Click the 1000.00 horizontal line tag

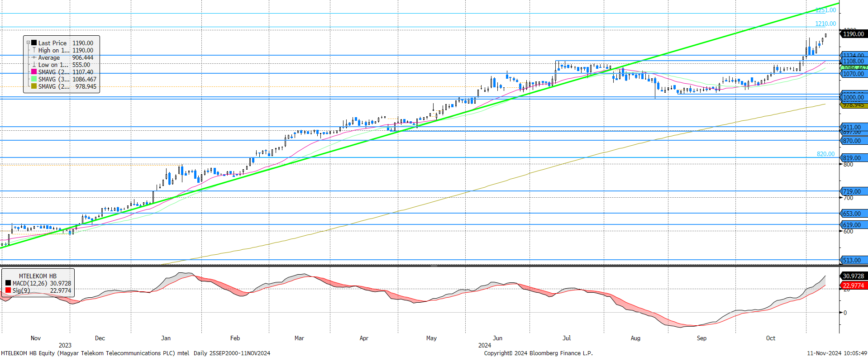click(854, 97)
